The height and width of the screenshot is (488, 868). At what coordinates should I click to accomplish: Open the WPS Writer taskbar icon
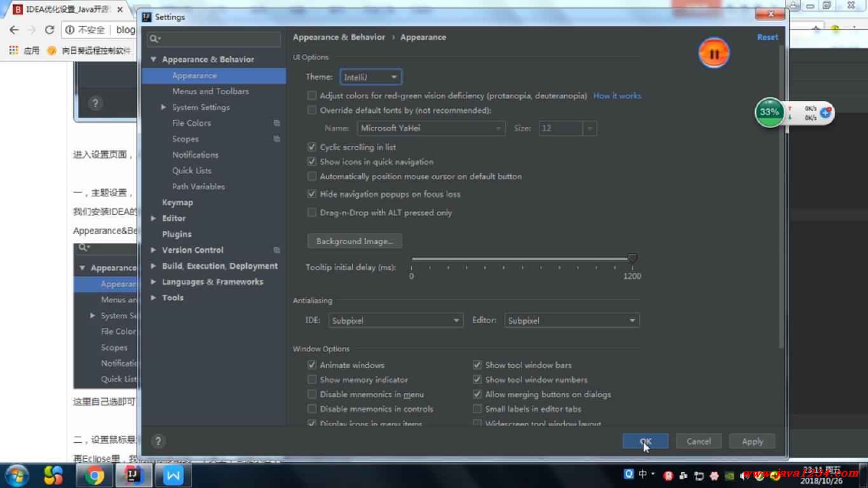(173, 475)
